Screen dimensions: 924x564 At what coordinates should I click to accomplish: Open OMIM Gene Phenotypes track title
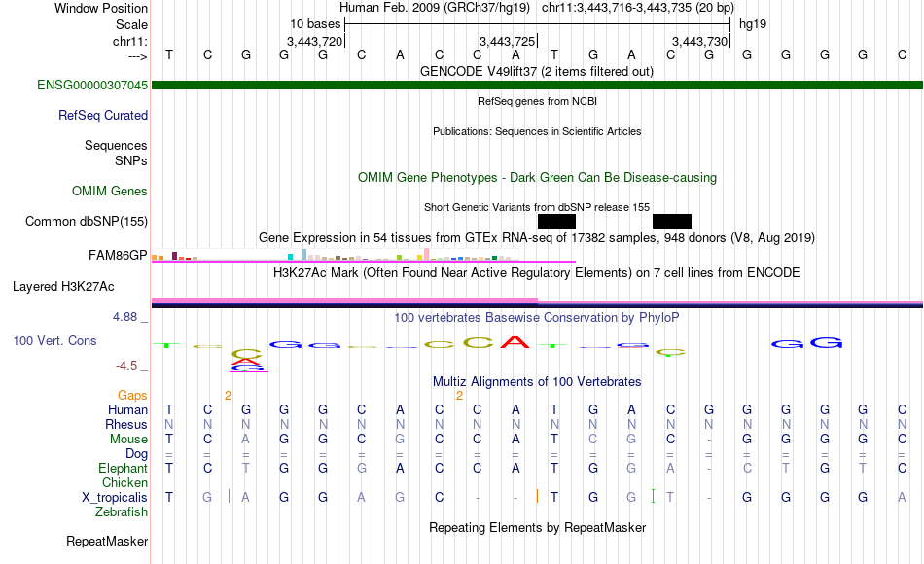coord(537,177)
